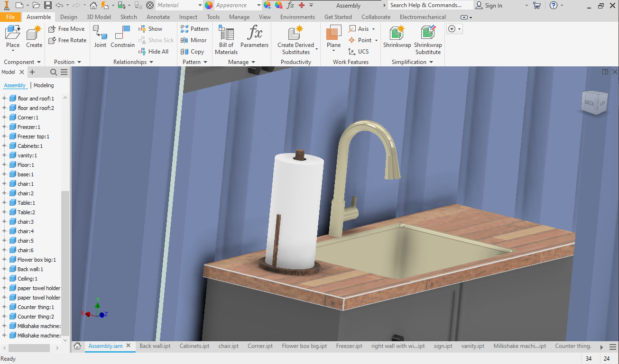Switch the browser to Modeling view
The height and width of the screenshot is (364, 619).
pos(44,85)
